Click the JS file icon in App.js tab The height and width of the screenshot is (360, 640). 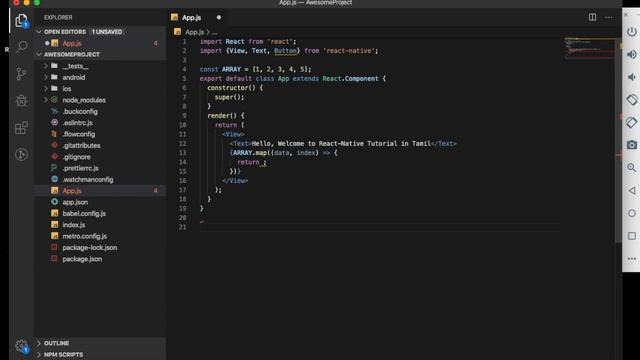pos(175,17)
